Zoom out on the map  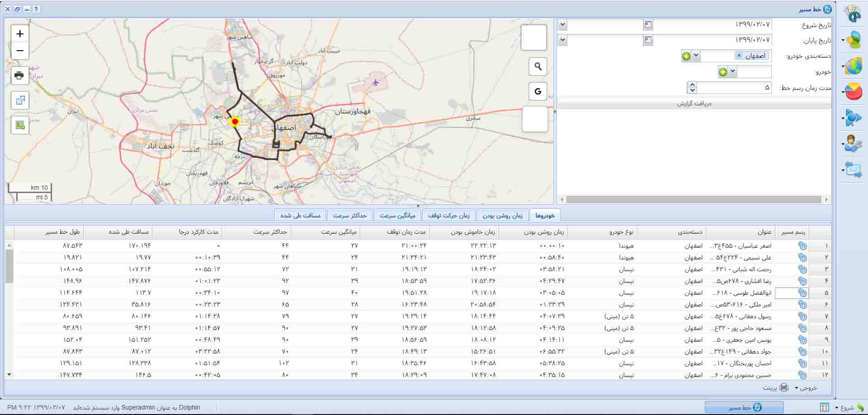click(20, 51)
